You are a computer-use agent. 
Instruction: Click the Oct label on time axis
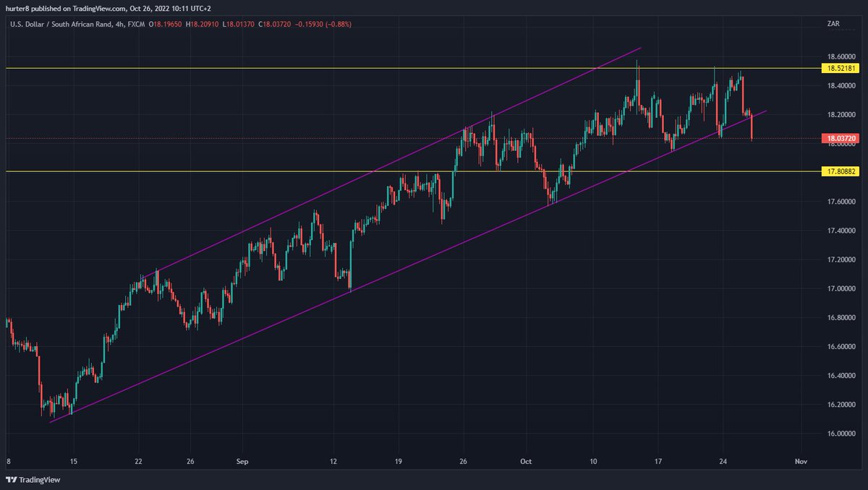pos(526,461)
